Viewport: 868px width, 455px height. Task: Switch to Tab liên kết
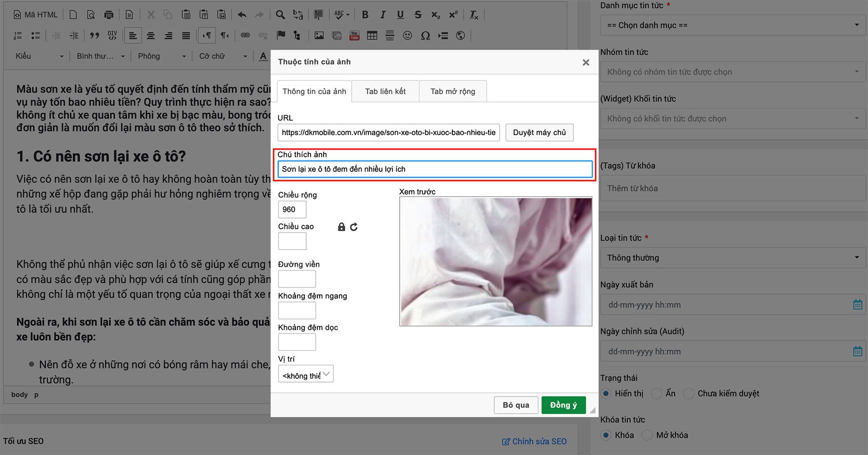click(385, 91)
